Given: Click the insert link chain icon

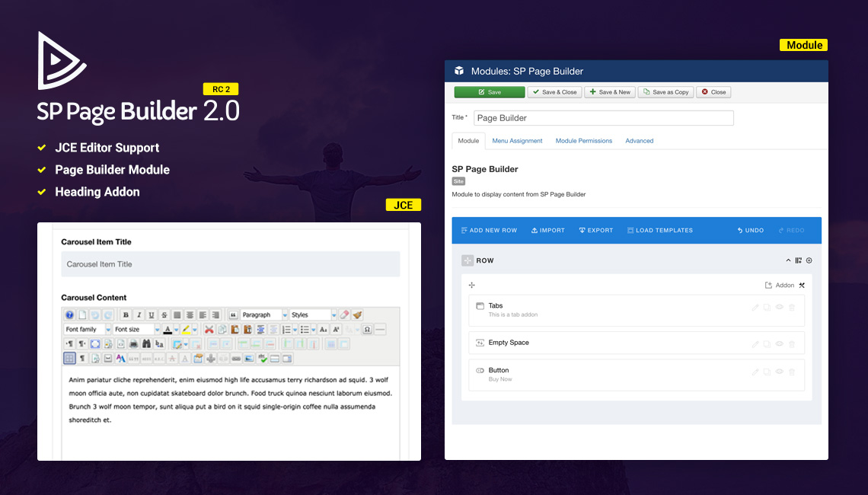Looking at the screenshot, I should [236, 359].
